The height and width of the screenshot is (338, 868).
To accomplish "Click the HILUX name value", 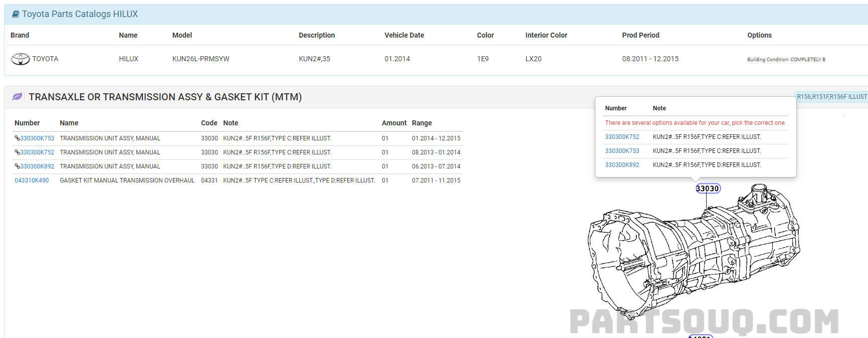I will [128, 59].
